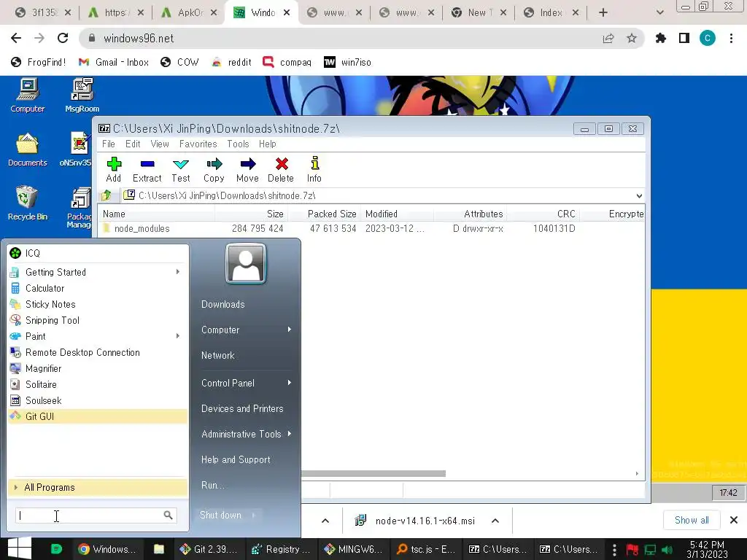
Task: Open MsgRoom desktop icon
Action: tap(82, 96)
